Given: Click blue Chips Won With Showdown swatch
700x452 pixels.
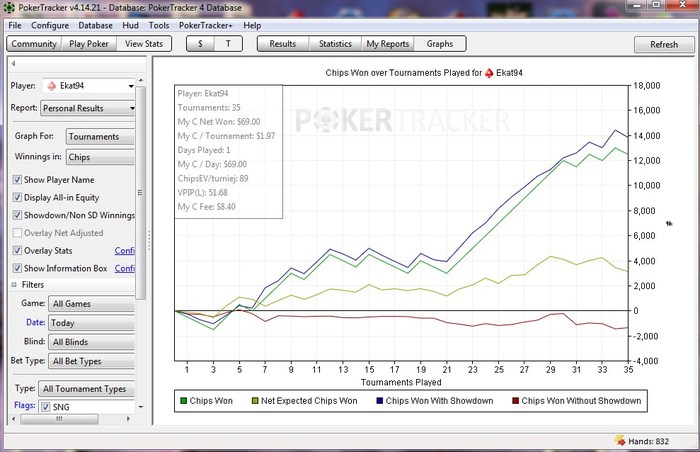Looking at the screenshot, I should pyautogui.click(x=379, y=401).
